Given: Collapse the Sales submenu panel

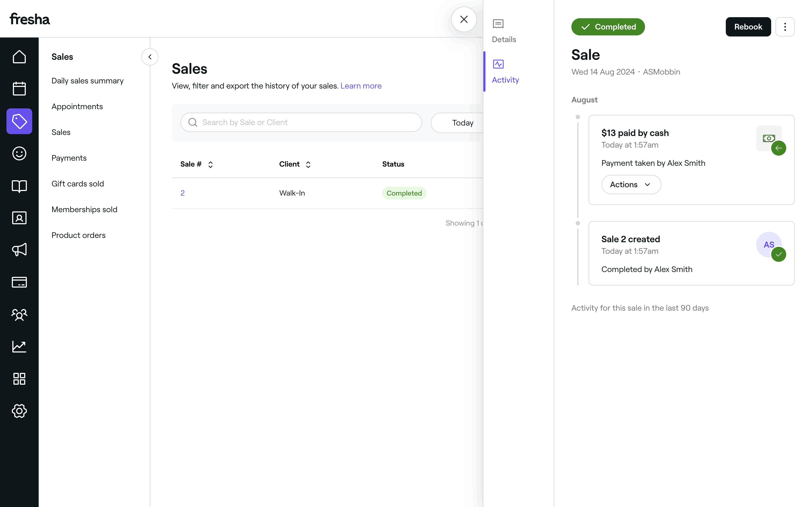Looking at the screenshot, I should (150, 57).
